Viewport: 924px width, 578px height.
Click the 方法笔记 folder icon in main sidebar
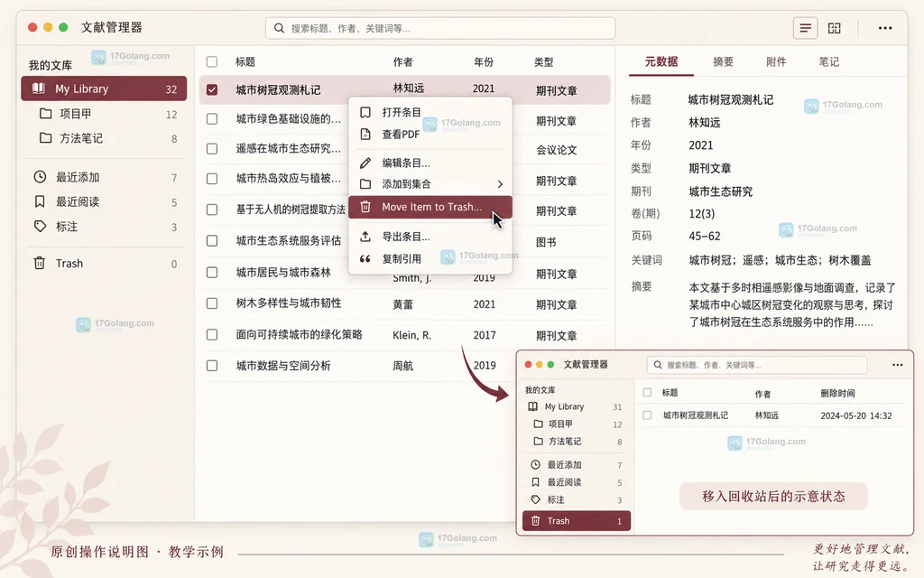[45, 137]
